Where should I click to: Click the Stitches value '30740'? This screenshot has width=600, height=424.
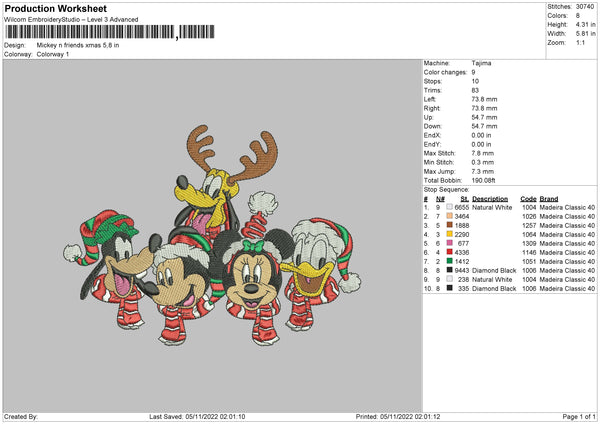point(585,7)
